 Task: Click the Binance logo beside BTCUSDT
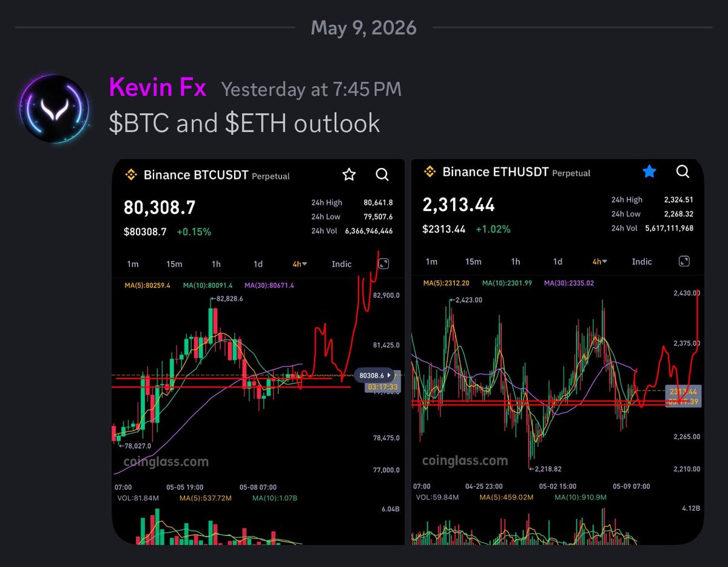pos(131,175)
